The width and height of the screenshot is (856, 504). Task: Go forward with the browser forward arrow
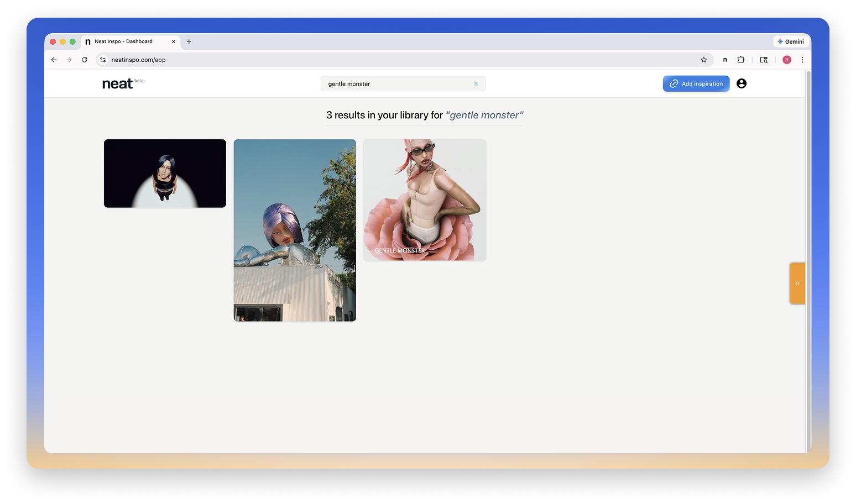pyautogui.click(x=69, y=60)
